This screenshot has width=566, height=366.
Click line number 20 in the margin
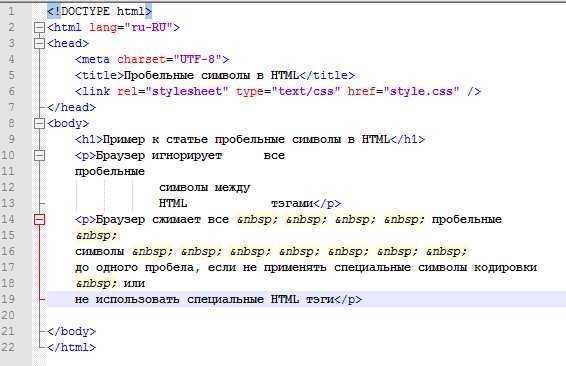(x=8, y=315)
